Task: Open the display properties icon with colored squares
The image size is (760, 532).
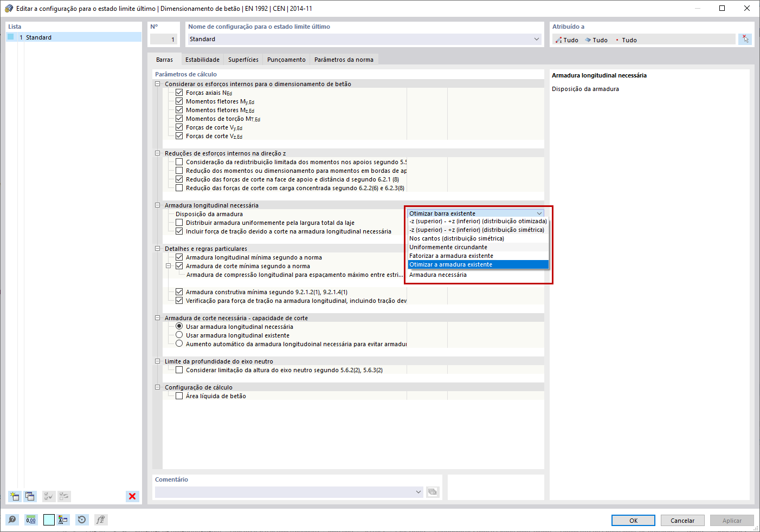Action: (x=63, y=520)
